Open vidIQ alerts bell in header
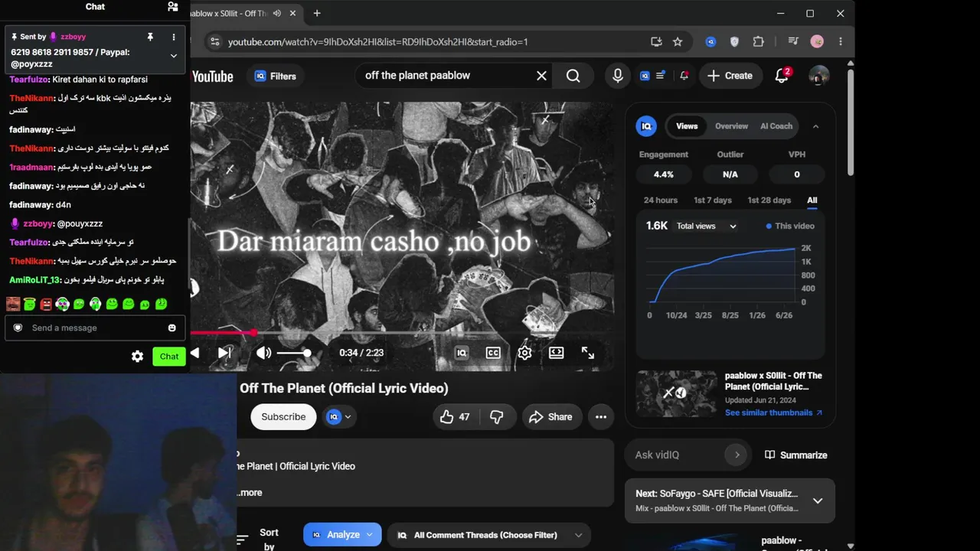980x551 pixels. point(684,76)
